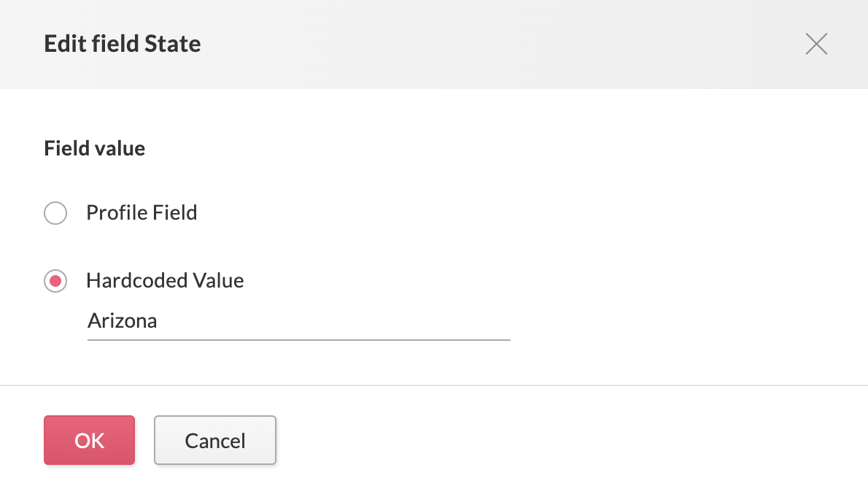Click the word Arizona in the input
Viewport: 868px width, 489px height.
pos(123,320)
